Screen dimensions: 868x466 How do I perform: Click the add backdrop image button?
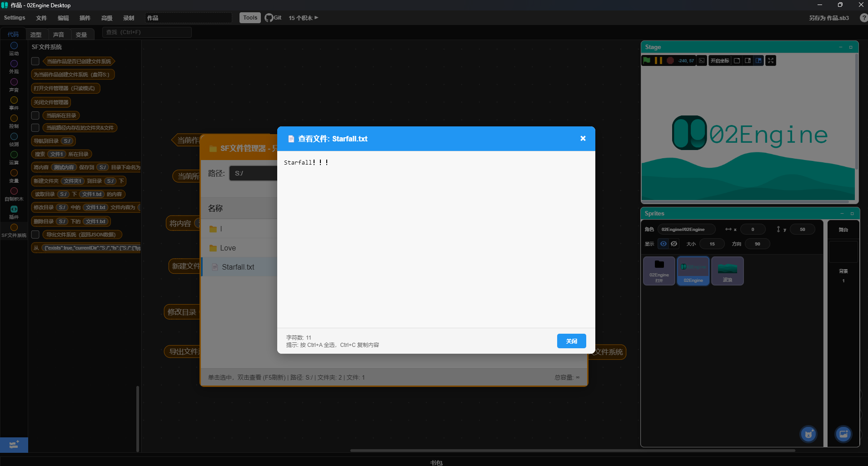[x=843, y=434]
